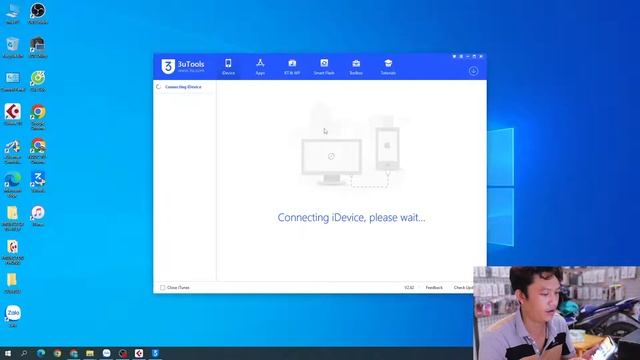This screenshot has width=640, height=360.
Task: Open the second Chrome shortcut on desktop
Action: pyautogui.click(x=38, y=151)
